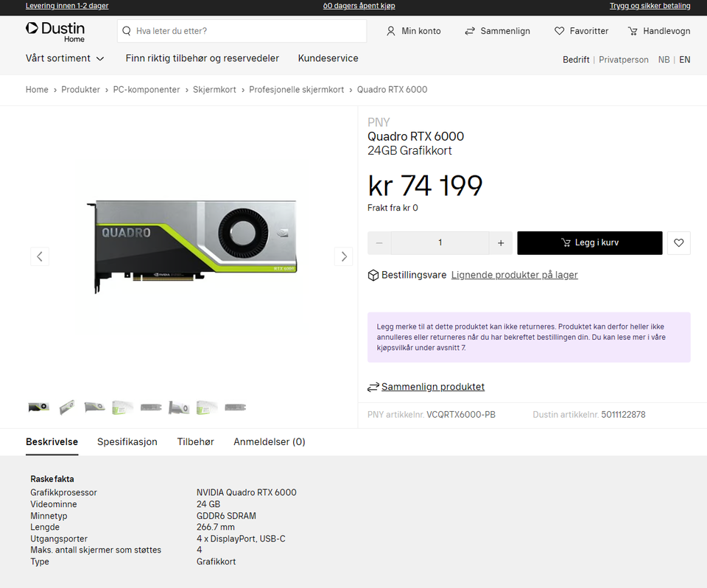Select the seventh product thumbnail

coord(207,407)
